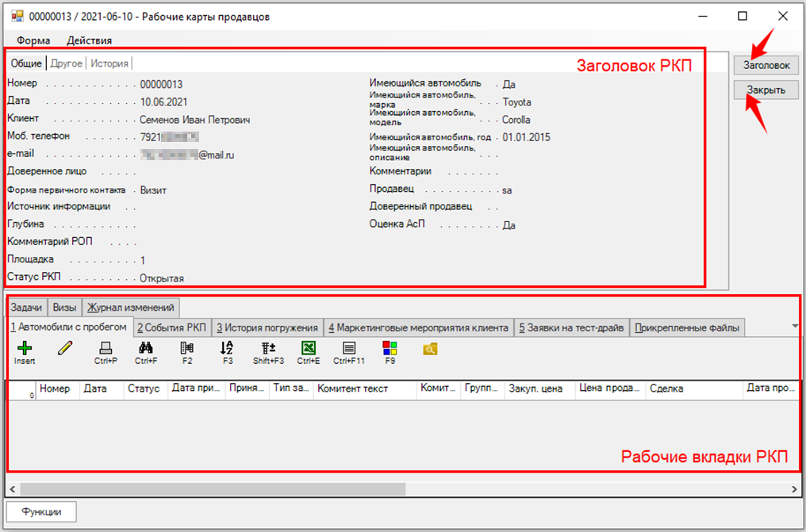Click the Ctrl+F11 list view icon
Image resolution: width=806 pixels, height=532 pixels.
(x=348, y=348)
